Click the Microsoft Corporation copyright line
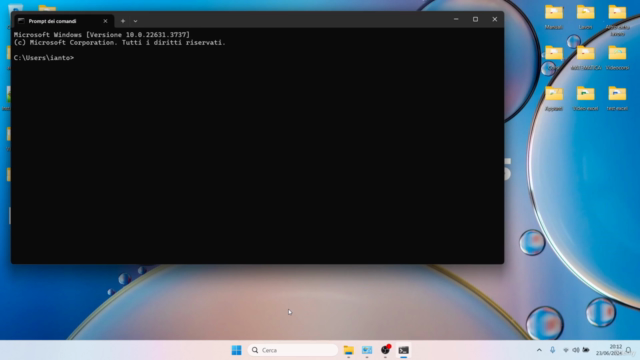Viewport: 640px width, 360px height. tap(119, 42)
